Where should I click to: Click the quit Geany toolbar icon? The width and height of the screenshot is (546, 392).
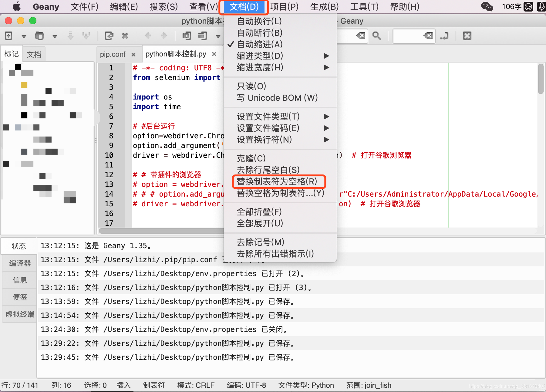click(467, 36)
